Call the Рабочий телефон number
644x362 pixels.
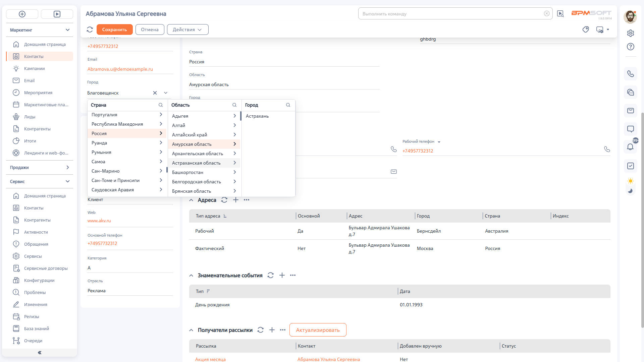point(607,149)
